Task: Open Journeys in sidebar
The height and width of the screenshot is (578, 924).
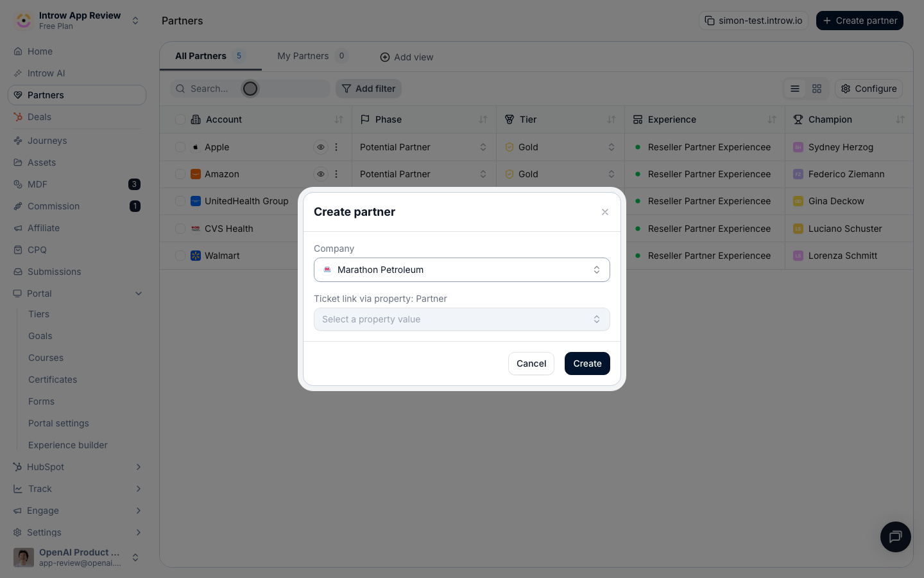Action: 77,141
